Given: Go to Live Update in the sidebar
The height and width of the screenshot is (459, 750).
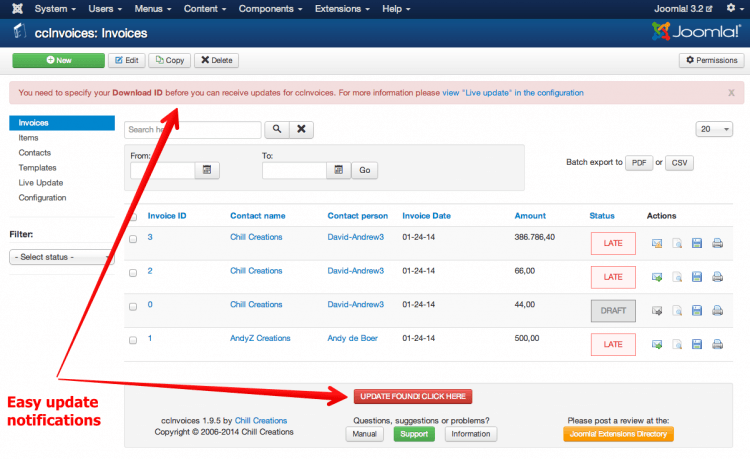Looking at the screenshot, I should click(41, 183).
